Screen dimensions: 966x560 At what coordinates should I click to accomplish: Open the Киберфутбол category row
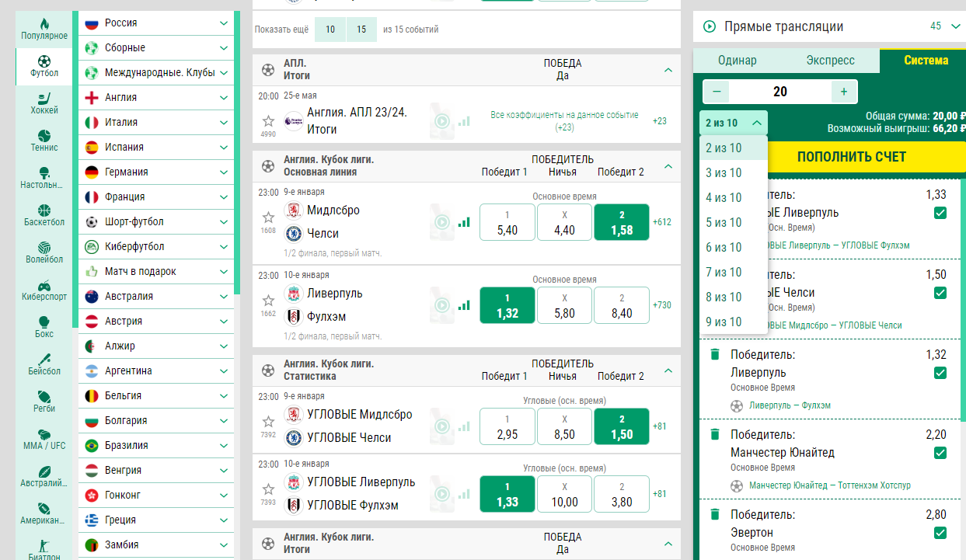coord(156,247)
